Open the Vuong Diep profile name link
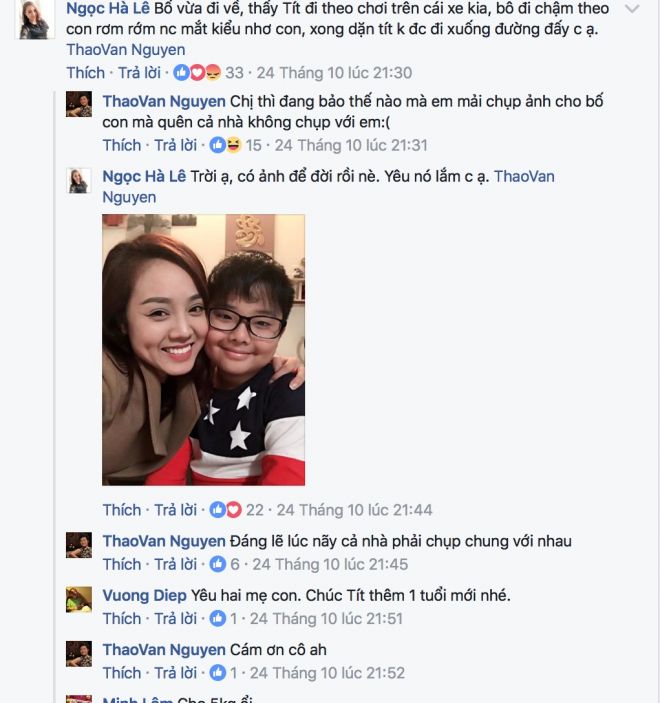Screen dimensions: 660x703 tap(144, 596)
